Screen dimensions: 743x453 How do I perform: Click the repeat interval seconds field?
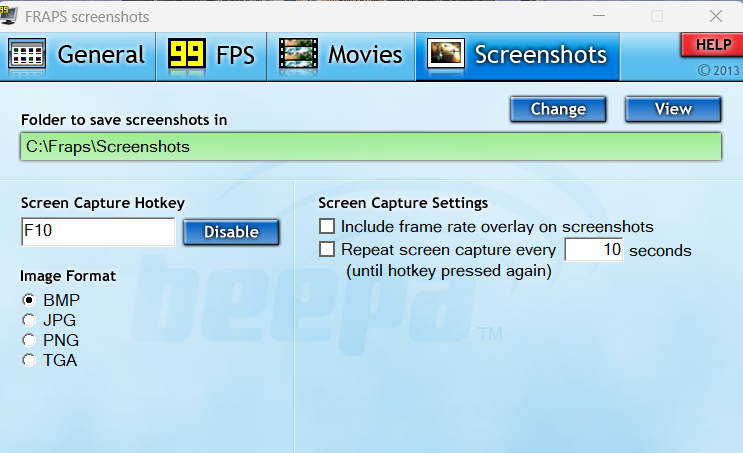click(594, 250)
